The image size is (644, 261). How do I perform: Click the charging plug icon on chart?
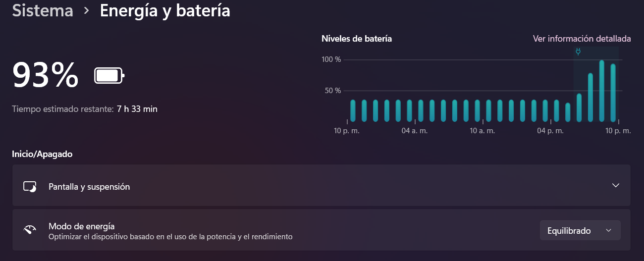[578, 52]
